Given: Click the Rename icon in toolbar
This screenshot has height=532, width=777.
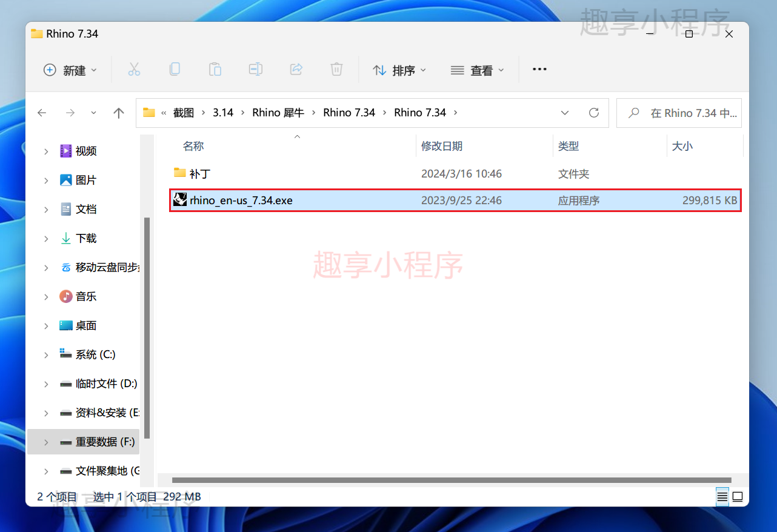Looking at the screenshot, I should [x=256, y=70].
